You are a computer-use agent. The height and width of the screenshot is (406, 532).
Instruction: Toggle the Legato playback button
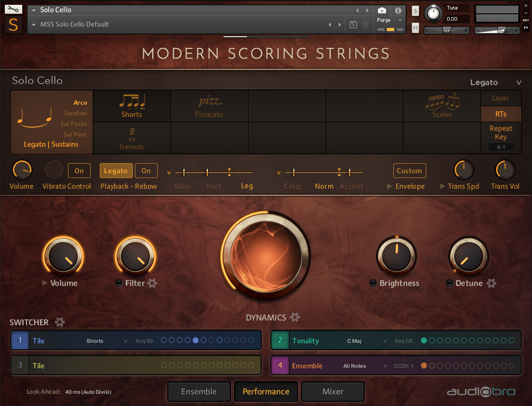(116, 171)
